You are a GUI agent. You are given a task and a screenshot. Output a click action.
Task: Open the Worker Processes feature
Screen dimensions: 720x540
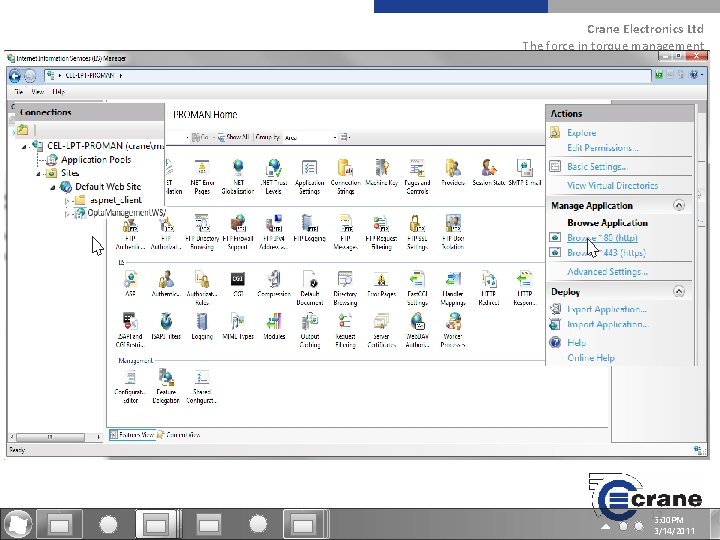453,330
